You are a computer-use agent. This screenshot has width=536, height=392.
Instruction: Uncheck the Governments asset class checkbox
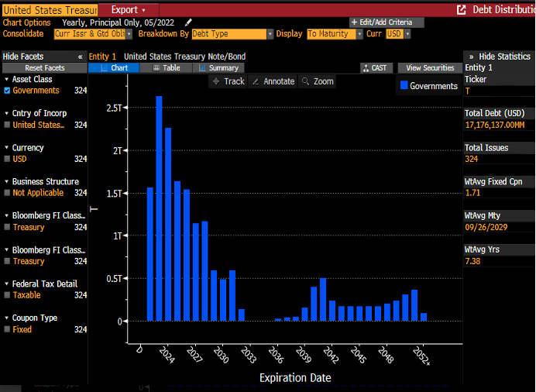pyautogui.click(x=7, y=91)
